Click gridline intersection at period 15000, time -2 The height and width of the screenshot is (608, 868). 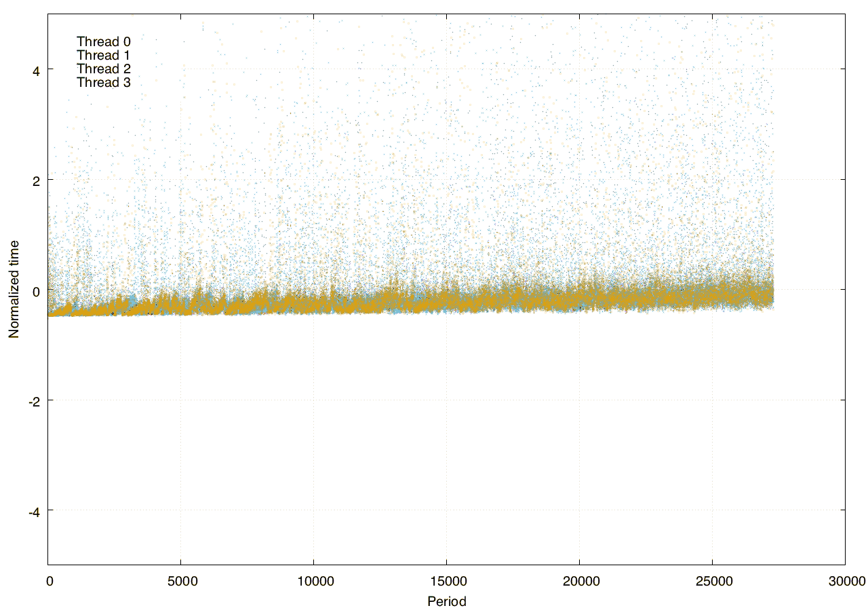tap(446, 400)
